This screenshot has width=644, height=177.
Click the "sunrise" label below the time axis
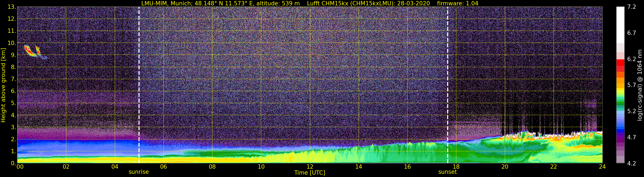click(139, 172)
